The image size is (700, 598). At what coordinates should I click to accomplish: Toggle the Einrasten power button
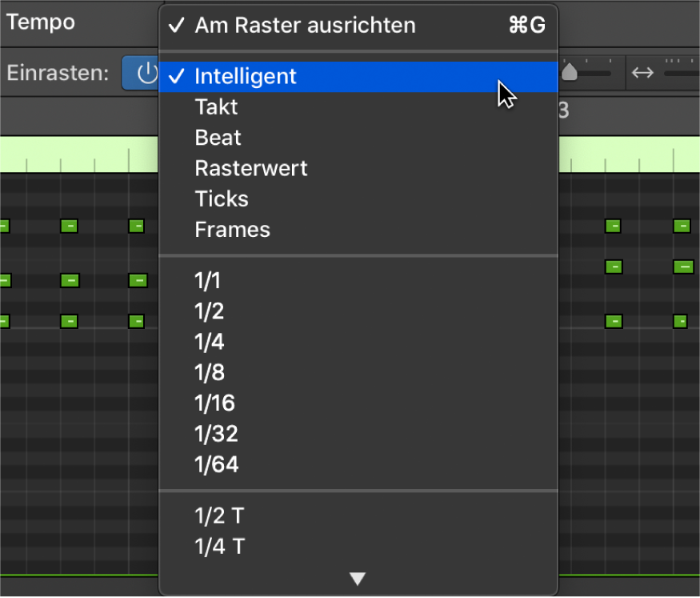point(146,74)
